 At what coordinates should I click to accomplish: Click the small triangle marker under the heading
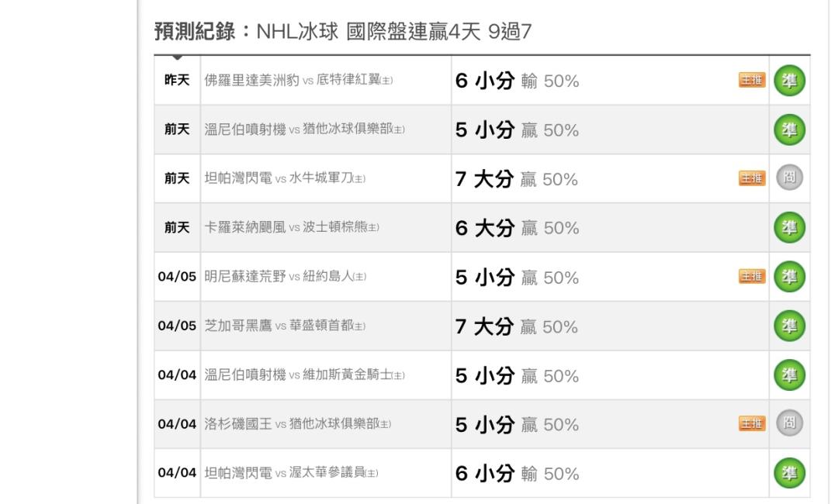point(178,57)
